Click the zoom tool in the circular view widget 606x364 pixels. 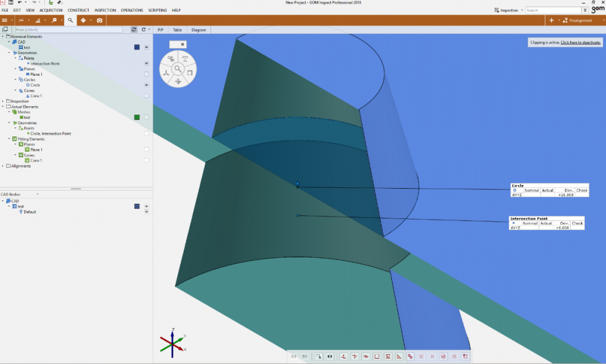(178, 69)
